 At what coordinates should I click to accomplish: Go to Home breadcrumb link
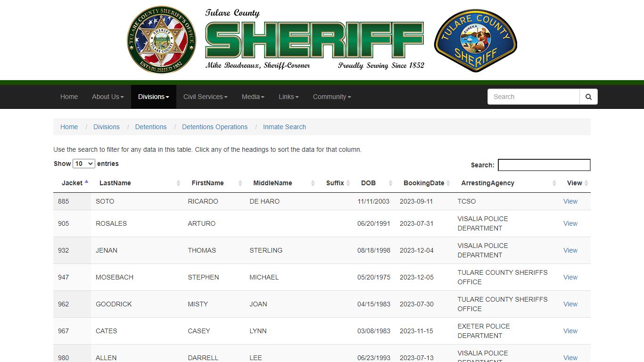tap(69, 127)
